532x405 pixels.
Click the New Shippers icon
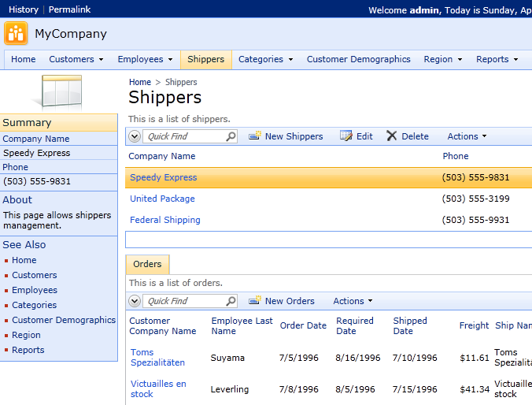coord(255,136)
